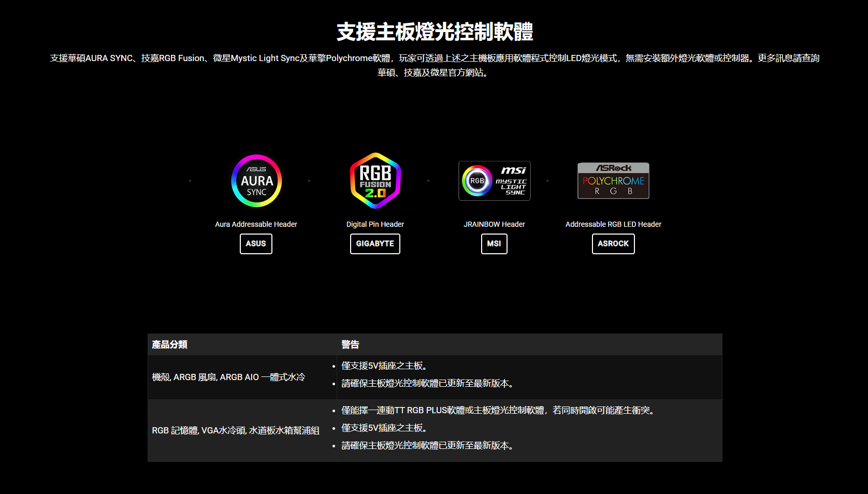868x494 pixels.
Task: Click the ASRock Polychrome RGB logo
Action: (613, 181)
